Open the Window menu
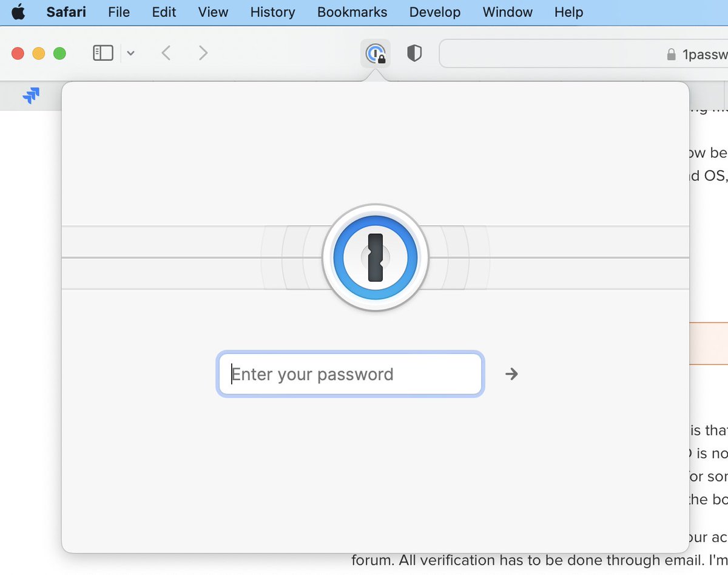 [x=507, y=12]
